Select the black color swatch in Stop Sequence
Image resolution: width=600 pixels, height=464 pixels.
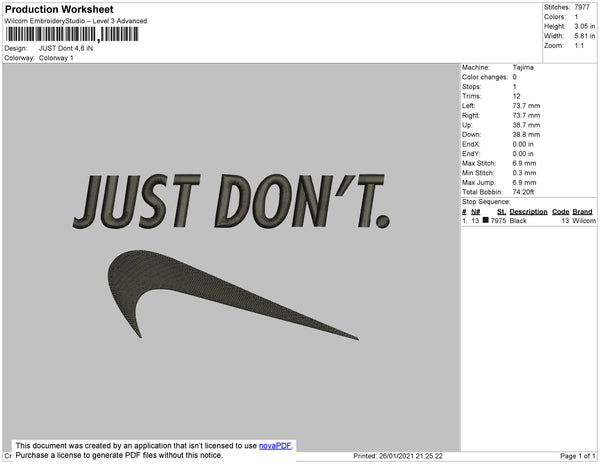pos(486,220)
